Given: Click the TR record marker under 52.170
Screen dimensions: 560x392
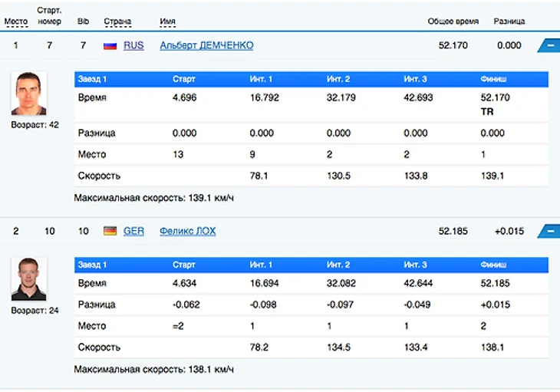Looking at the screenshot, I should click(487, 112).
